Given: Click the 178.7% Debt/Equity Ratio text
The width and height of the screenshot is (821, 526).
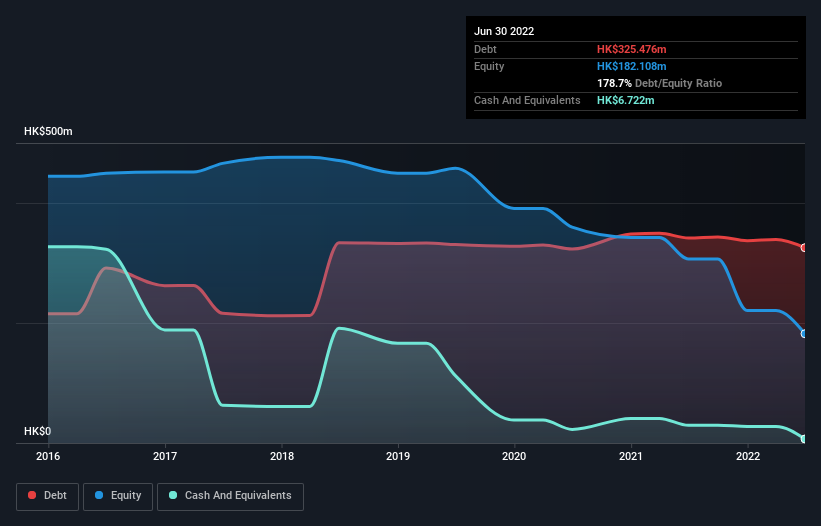Looking at the screenshot, I should pyautogui.click(x=659, y=83).
